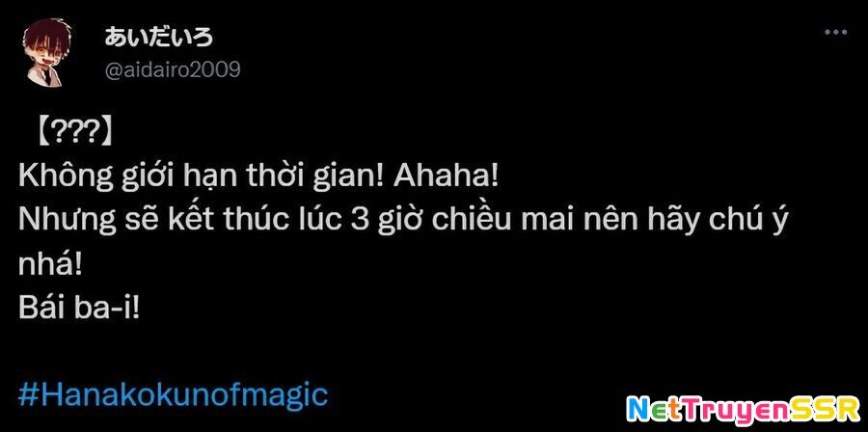The height and width of the screenshot is (432, 868).
Task: Click the NetTruyenSSR watermark logo
Action: click(x=744, y=410)
